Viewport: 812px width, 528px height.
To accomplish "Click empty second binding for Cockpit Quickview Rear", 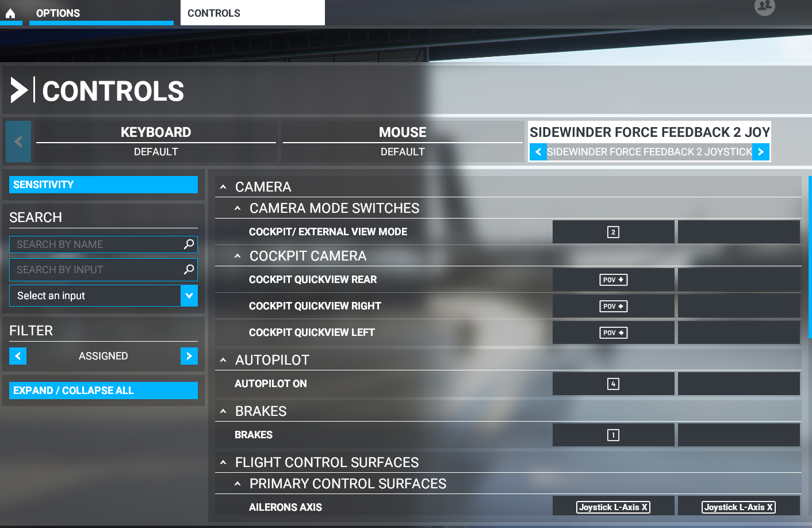I will [739, 280].
